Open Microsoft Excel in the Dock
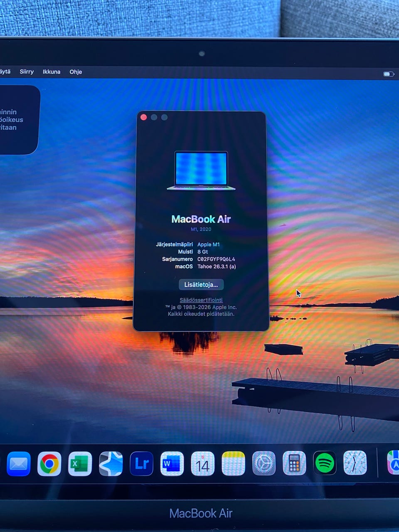This screenshot has height=532, width=399. coord(80,463)
